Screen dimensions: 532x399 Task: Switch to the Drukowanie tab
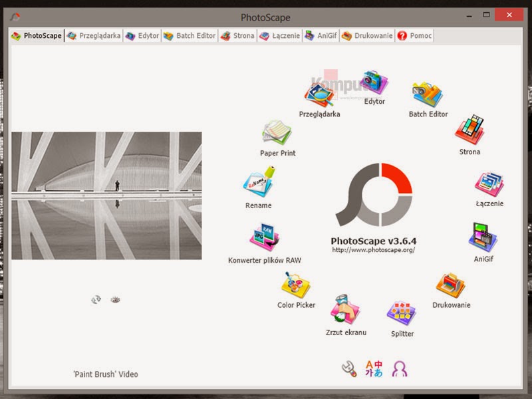[x=367, y=36]
